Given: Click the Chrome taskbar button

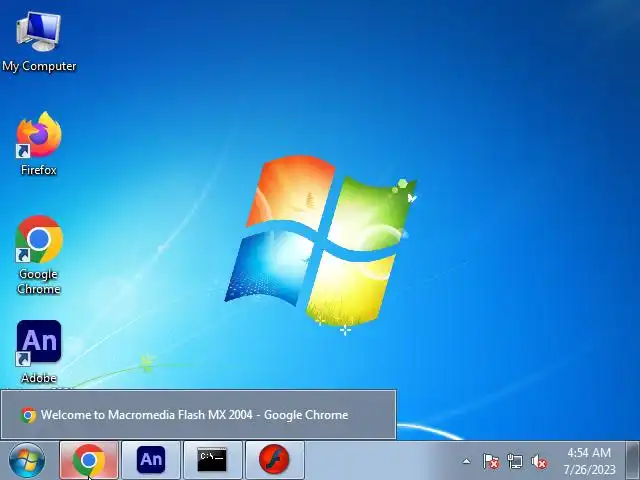Looking at the screenshot, I should click(x=89, y=460).
